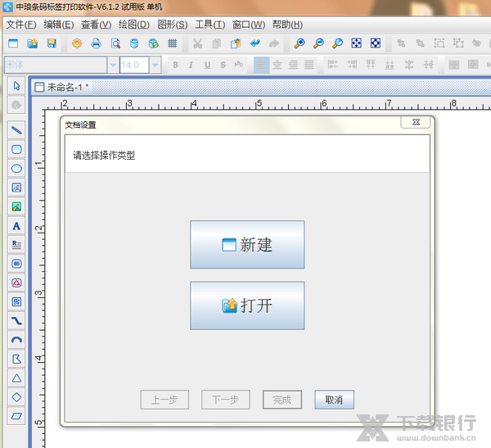The width and height of the screenshot is (491, 448).
Task: Click the zoom in magnifier icon
Action: click(300, 43)
